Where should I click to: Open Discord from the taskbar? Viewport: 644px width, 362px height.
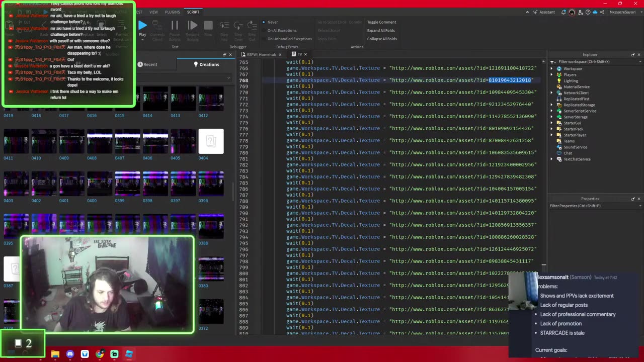coord(70,354)
